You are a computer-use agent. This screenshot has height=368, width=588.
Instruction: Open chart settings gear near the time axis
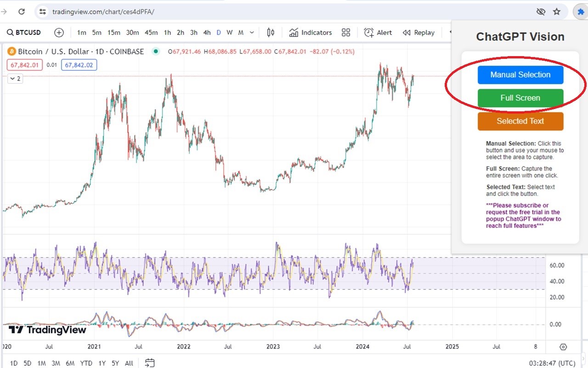click(x=564, y=347)
